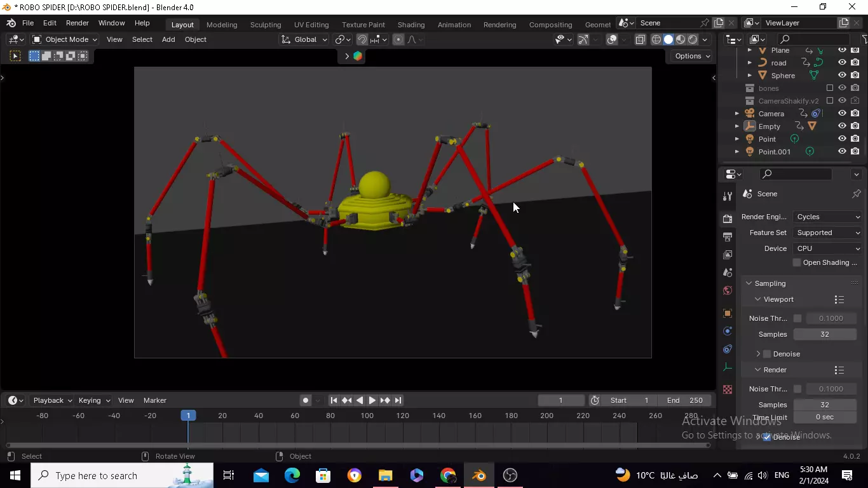Collapse the Sampling panel
This screenshot has width=868, height=488.
(749, 283)
